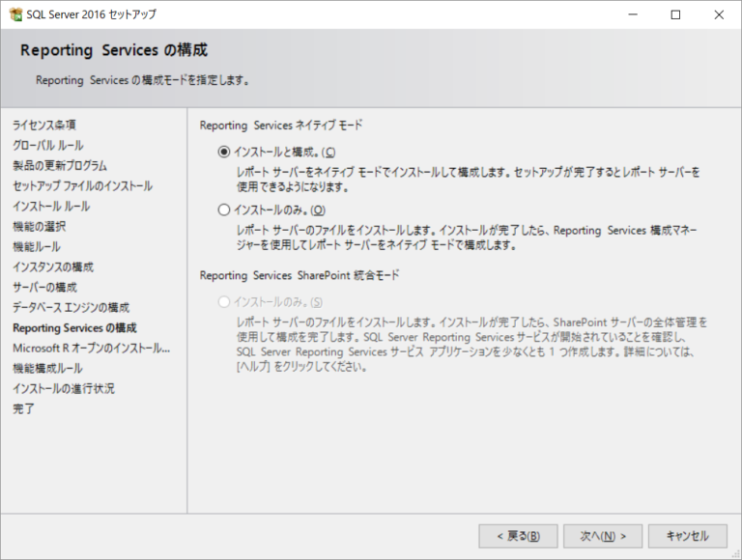Go to セットアップ ファイルのインストール step
The height and width of the screenshot is (560, 742).
click(82, 185)
